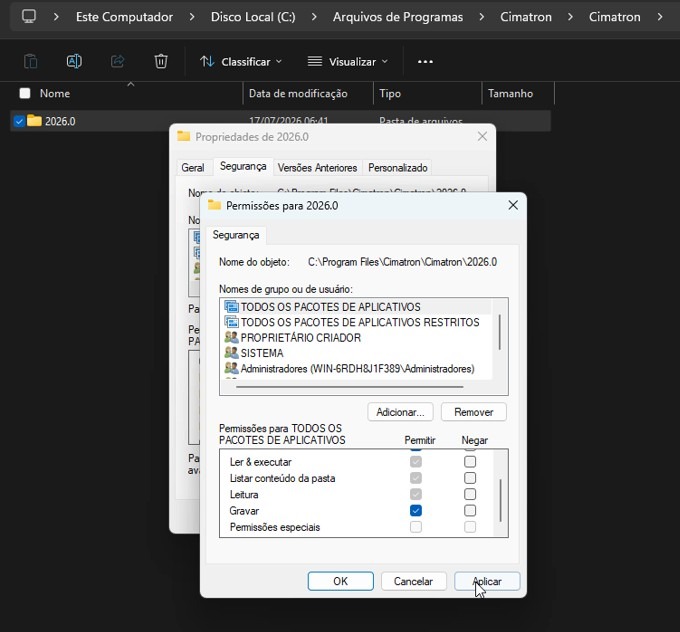680x632 pixels.
Task: Click Permitir checkbox for Leitura
Action: click(415, 494)
